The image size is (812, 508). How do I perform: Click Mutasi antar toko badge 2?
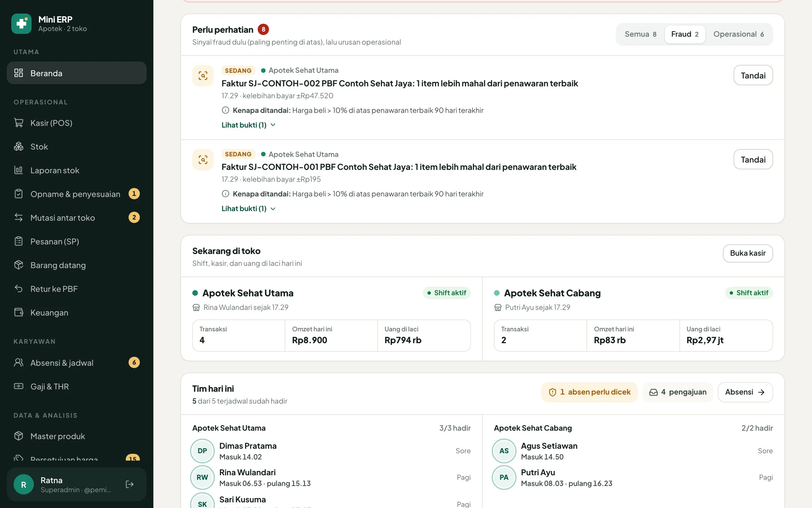[x=134, y=217]
